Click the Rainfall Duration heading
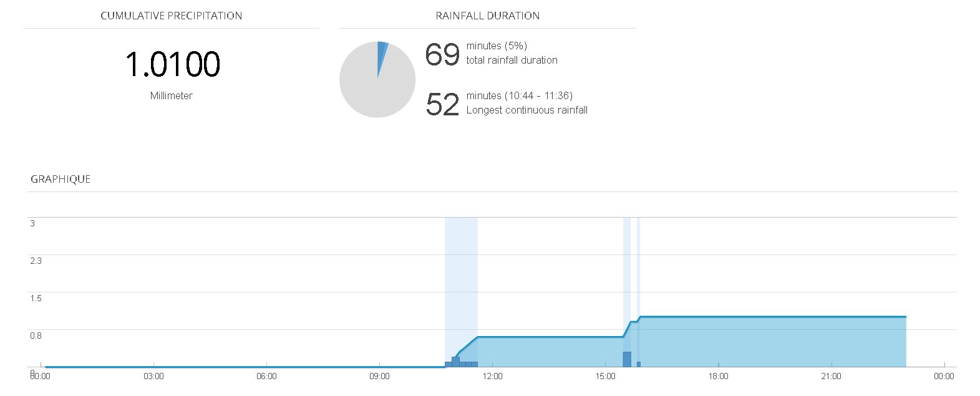Image resolution: width=980 pixels, height=396 pixels. (487, 16)
